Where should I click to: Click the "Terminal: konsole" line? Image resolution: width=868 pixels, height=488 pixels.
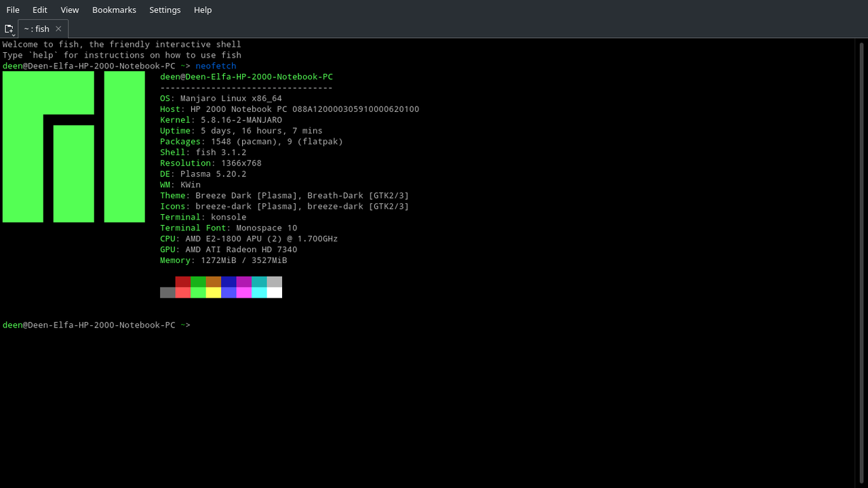point(203,218)
